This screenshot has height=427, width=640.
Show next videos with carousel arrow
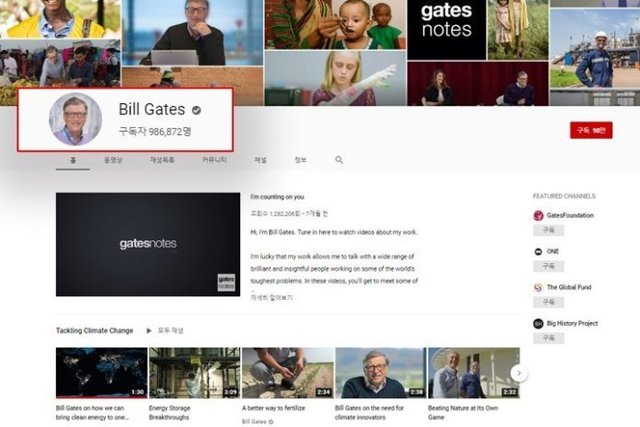518,373
